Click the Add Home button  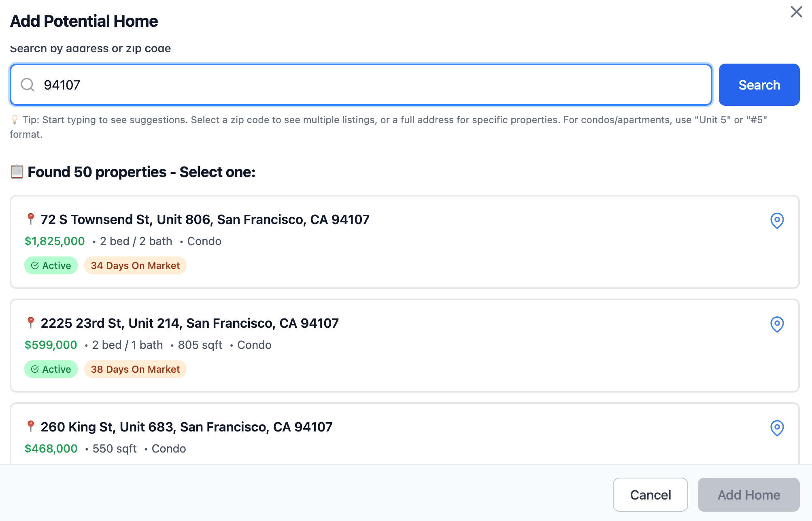click(748, 494)
